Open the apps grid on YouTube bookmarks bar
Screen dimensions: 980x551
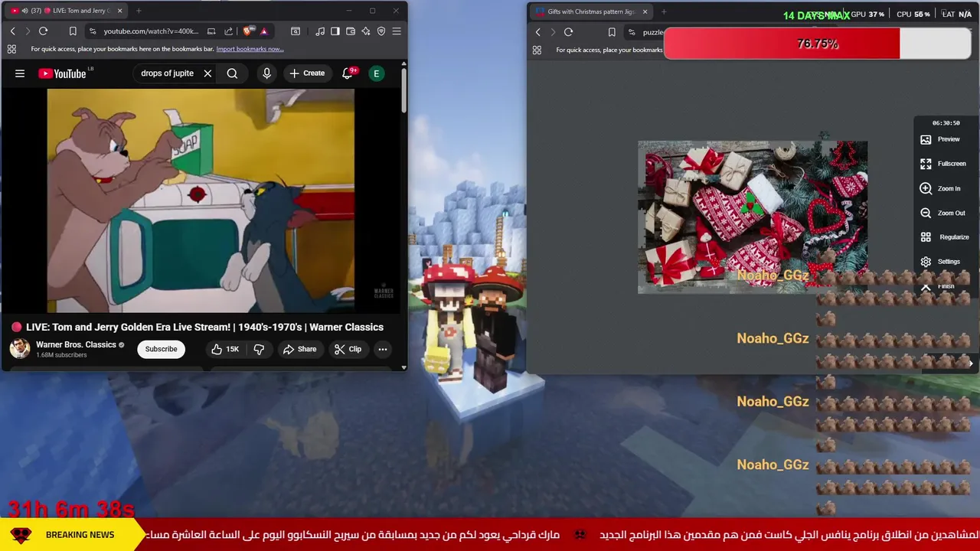[11, 49]
